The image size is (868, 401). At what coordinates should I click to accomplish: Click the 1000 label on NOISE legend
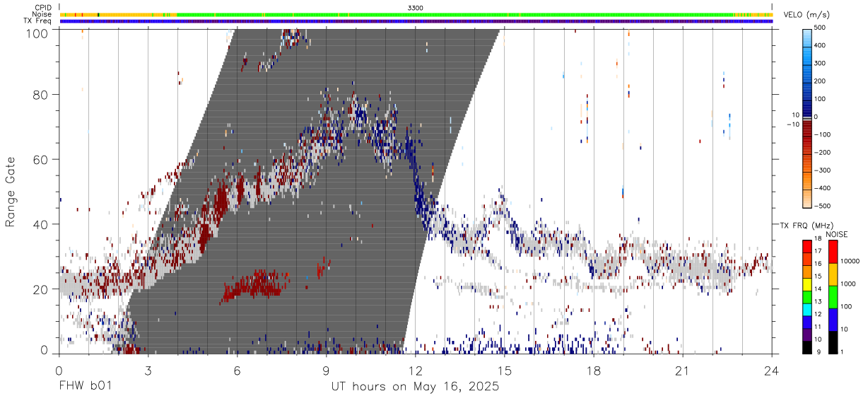(848, 283)
